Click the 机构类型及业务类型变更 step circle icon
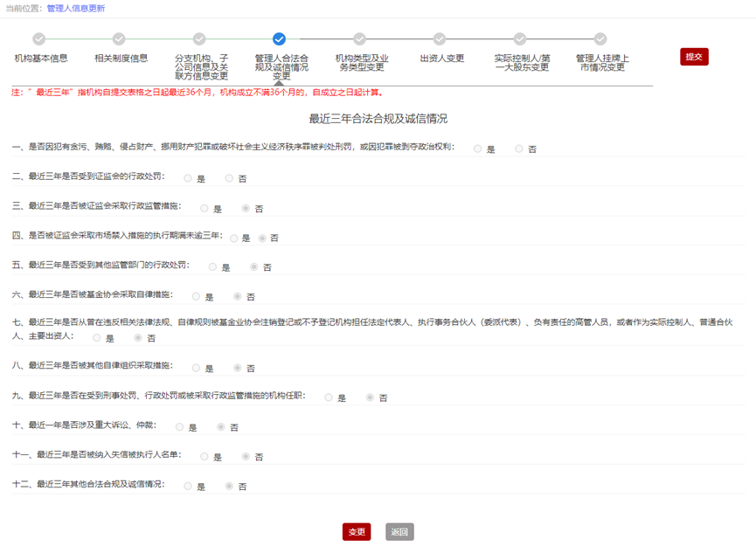The image size is (756, 546). point(359,39)
